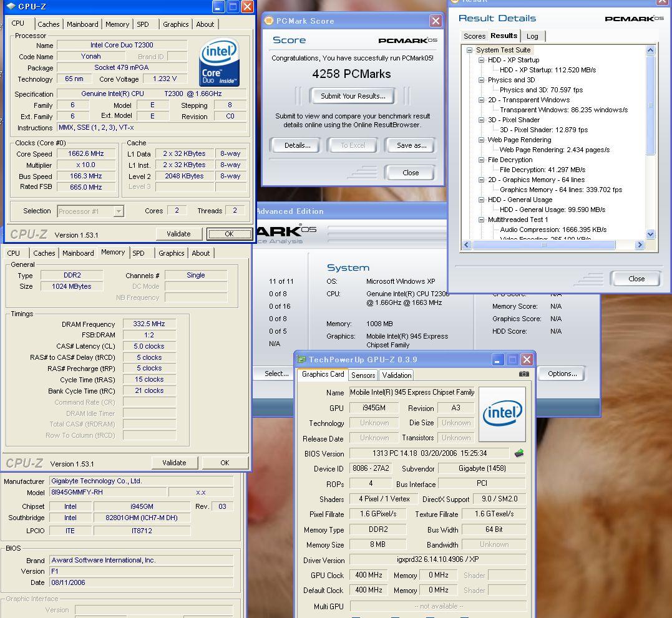This screenshot has width=672, height=618.
Task: Collapse the 2D - Transparent Windows node
Action: pos(481,100)
